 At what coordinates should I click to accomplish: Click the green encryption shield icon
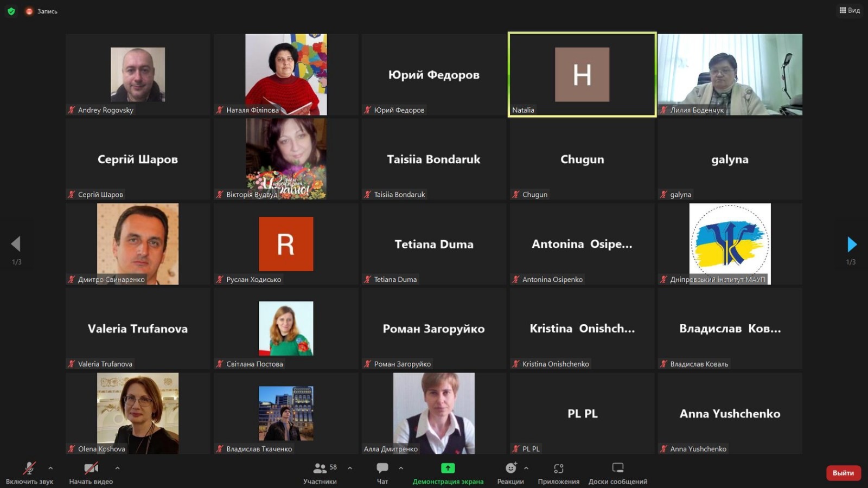click(11, 11)
